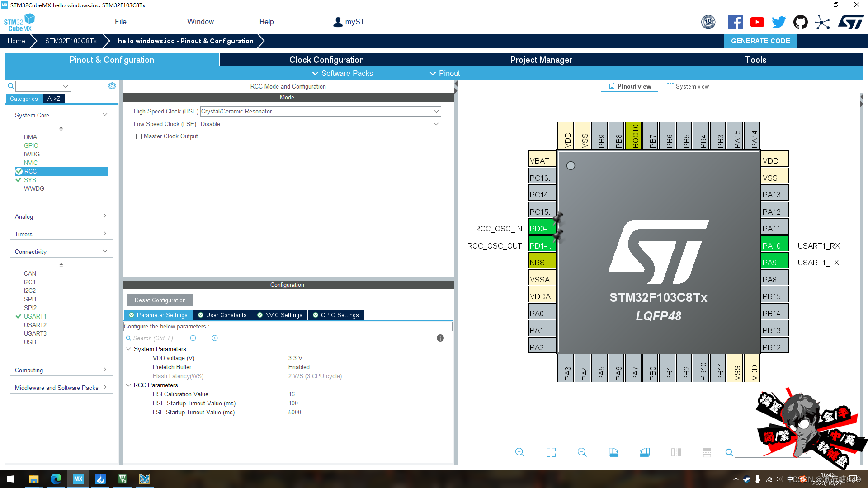Rotate the chip counterclockwise
The image size is (868, 488).
645,452
